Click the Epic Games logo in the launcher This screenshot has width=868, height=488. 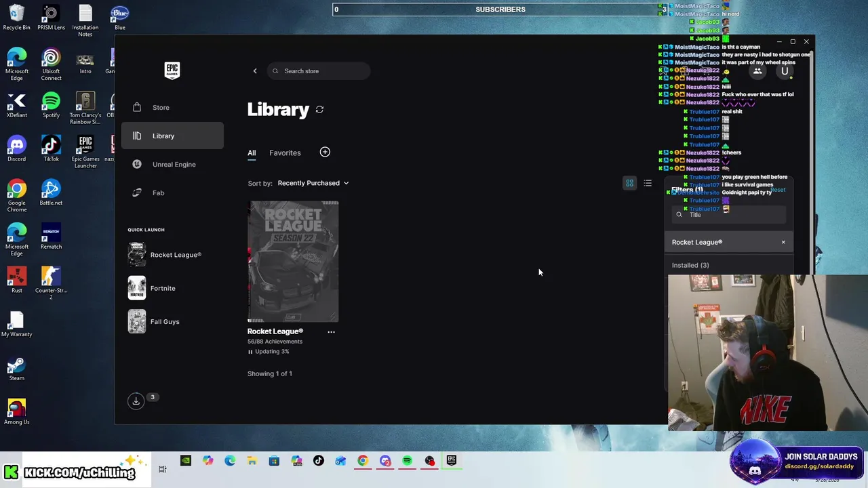[x=172, y=70]
